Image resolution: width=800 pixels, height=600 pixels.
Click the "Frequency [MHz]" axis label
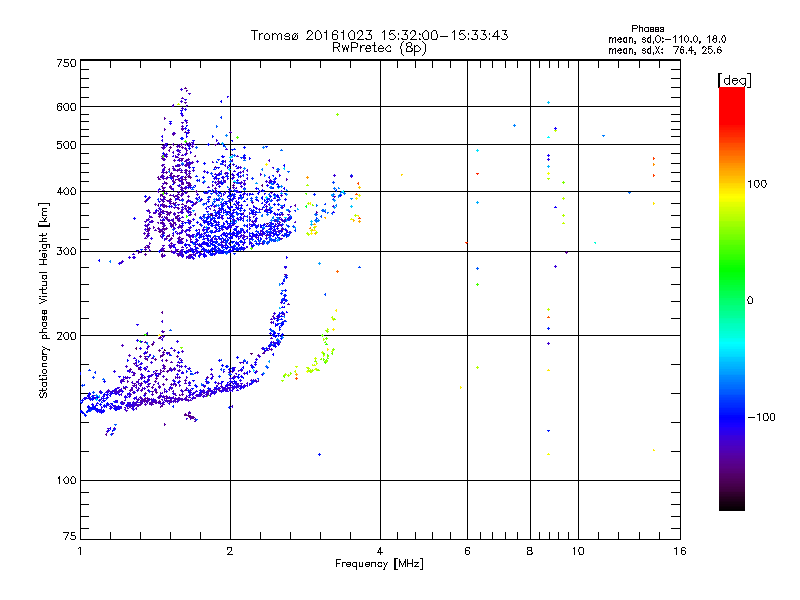tap(380, 564)
